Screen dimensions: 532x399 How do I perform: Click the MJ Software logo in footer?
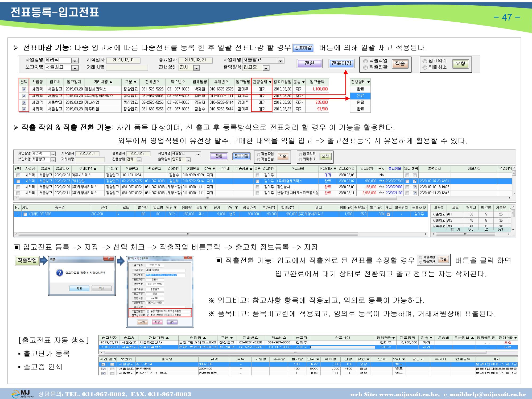point(23,394)
